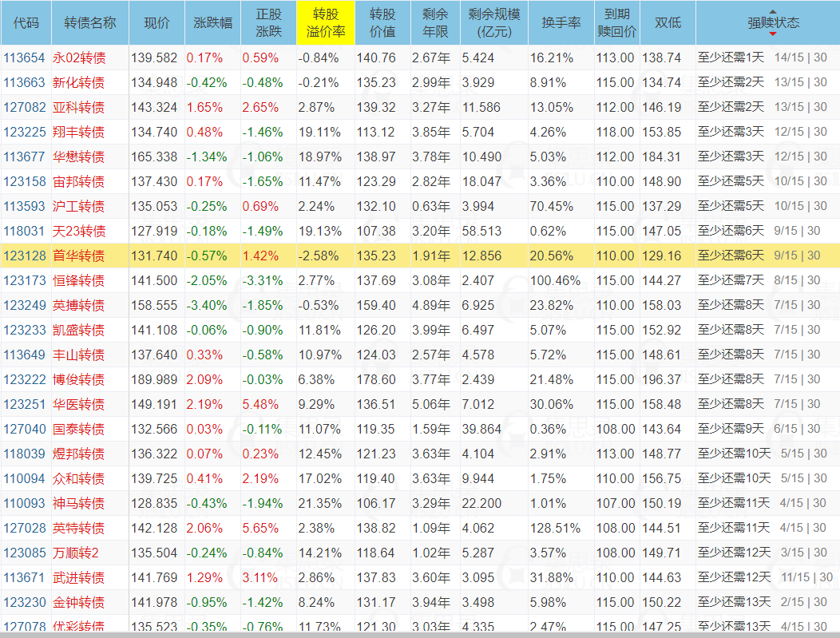Screen dimensions: 840x638
Task: Select the highlighted 首华转债 bond name
Action: 78,256
